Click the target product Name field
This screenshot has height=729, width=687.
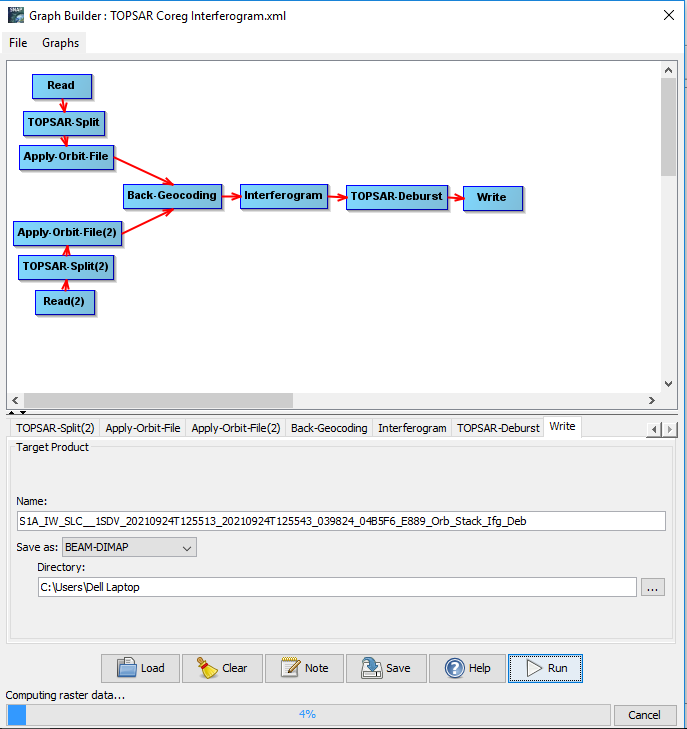pos(340,521)
